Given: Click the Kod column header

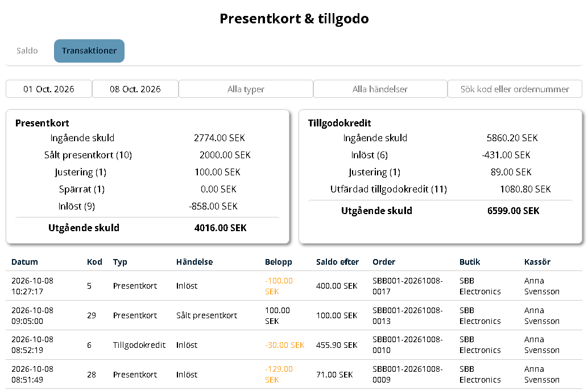Looking at the screenshot, I should (x=94, y=262).
